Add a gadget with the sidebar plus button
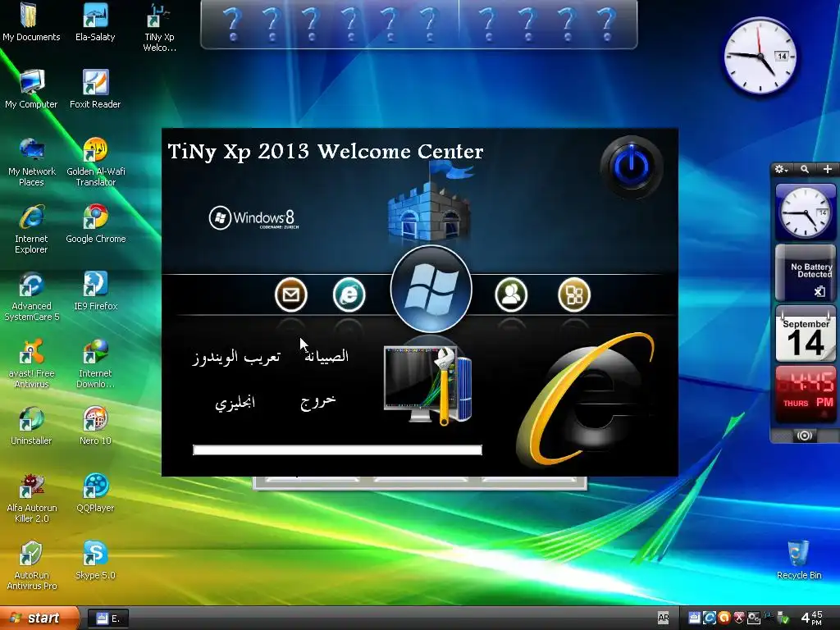 [x=828, y=169]
